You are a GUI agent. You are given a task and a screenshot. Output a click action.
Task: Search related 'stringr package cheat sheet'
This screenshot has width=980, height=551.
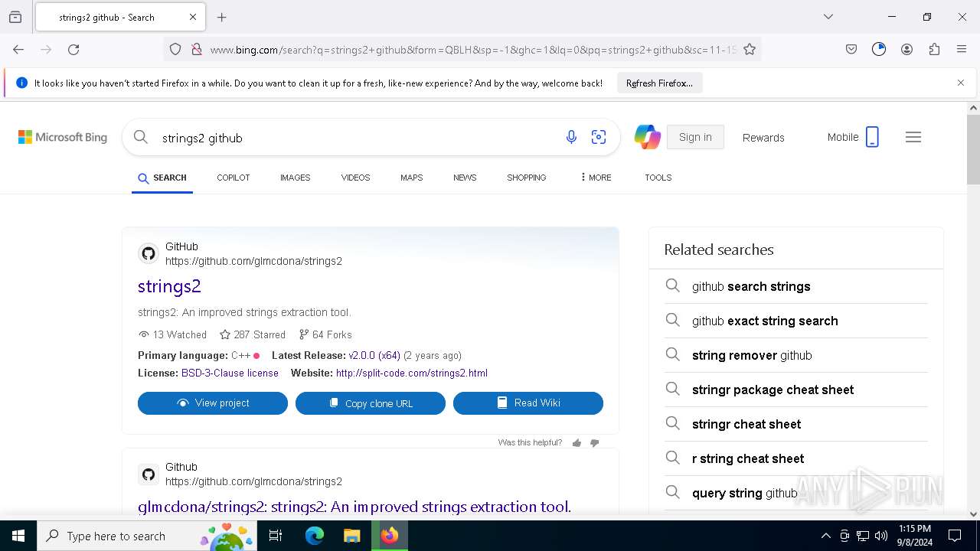[773, 390]
